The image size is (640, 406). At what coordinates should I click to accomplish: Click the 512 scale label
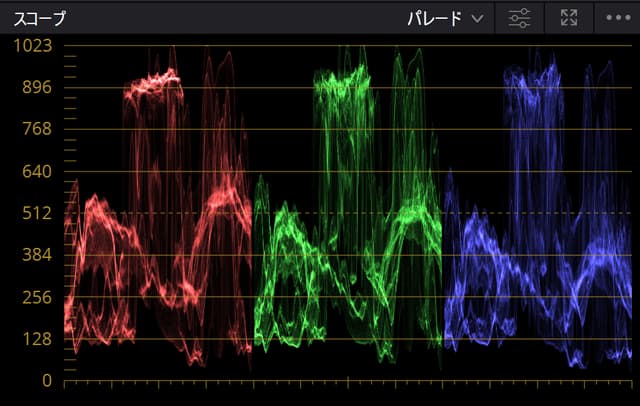[37, 213]
